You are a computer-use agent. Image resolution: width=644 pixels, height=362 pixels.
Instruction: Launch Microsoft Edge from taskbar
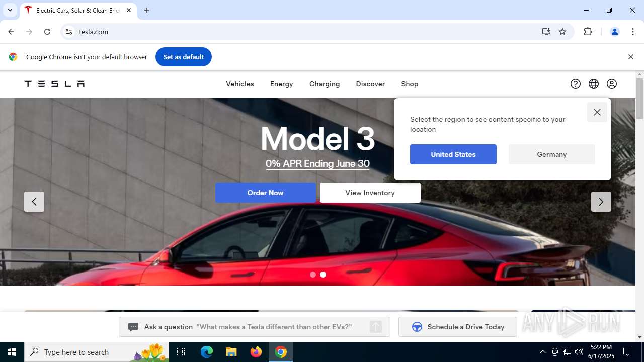pyautogui.click(x=207, y=352)
